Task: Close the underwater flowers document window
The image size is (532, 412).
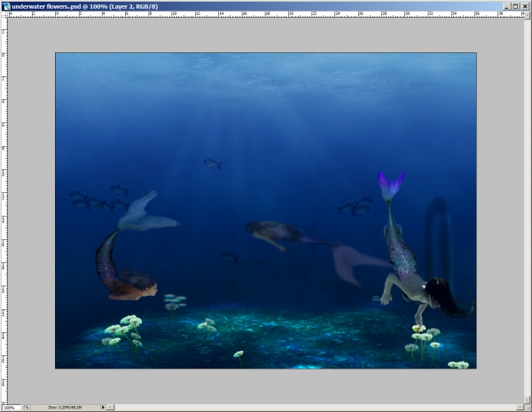Action: 525,6
